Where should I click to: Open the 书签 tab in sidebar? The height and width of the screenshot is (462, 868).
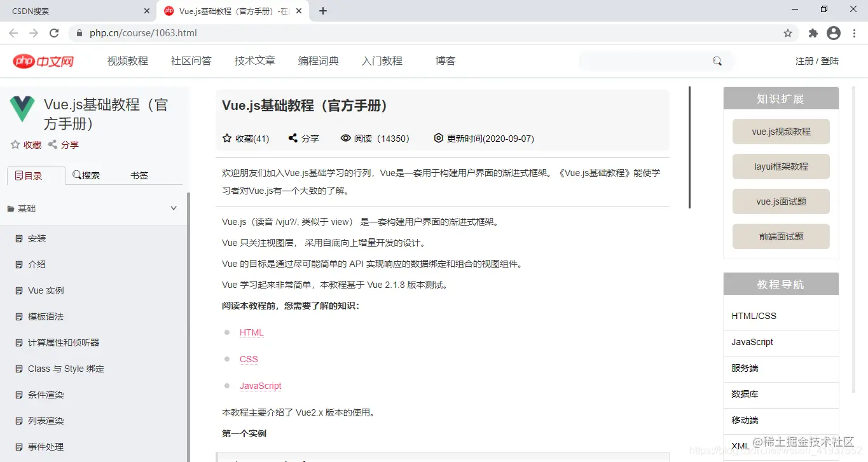coord(139,175)
